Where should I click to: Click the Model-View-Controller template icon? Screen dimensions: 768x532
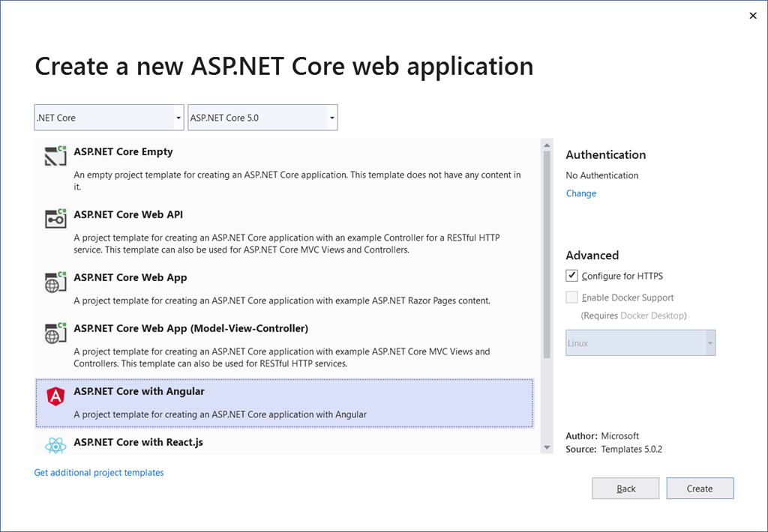point(55,333)
